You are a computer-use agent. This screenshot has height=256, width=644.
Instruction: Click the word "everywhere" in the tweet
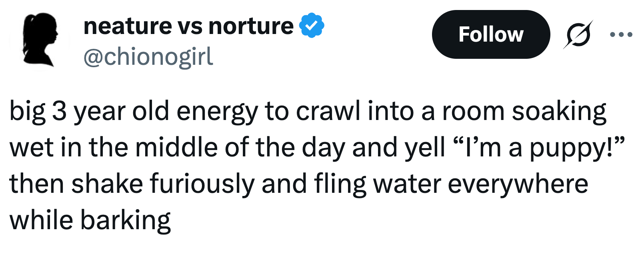(518, 184)
